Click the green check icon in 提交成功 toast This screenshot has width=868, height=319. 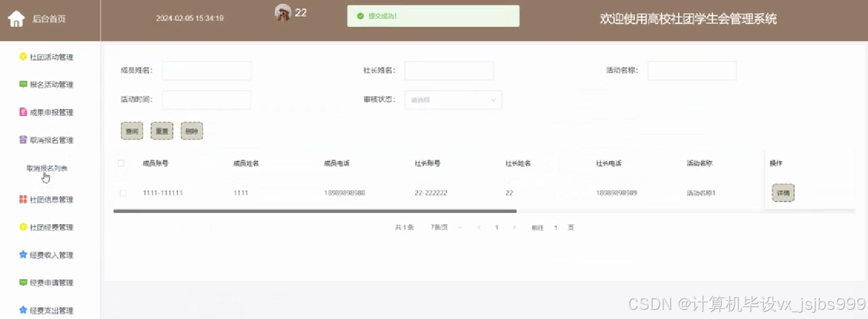pyautogui.click(x=360, y=16)
